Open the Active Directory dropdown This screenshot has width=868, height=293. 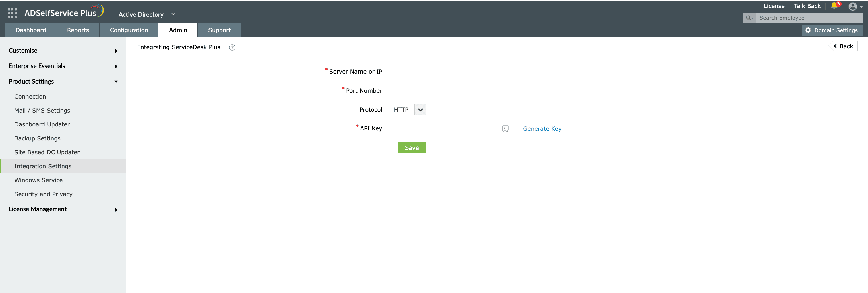[147, 14]
